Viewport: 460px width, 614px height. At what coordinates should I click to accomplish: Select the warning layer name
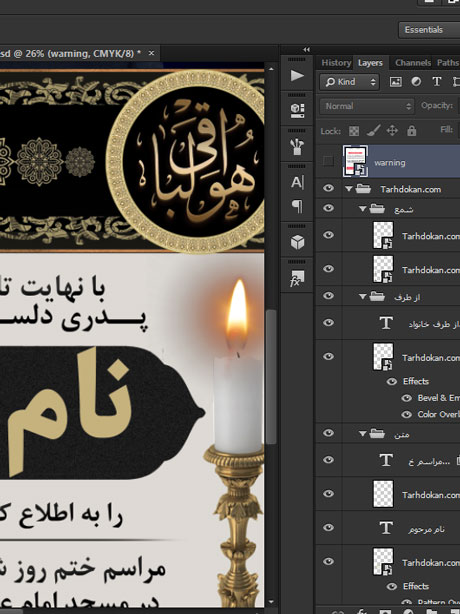click(x=390, y=163)
